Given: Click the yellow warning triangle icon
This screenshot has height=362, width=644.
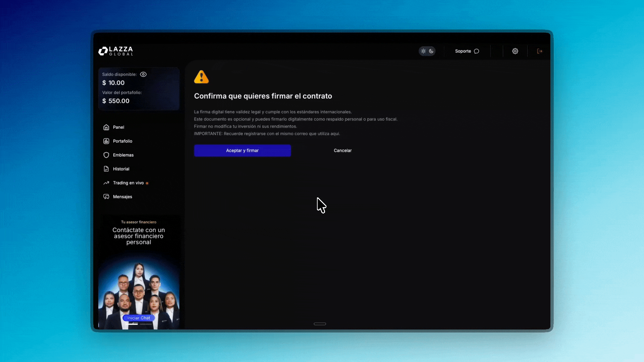Looking at the screenshot, I should (201, 77).
